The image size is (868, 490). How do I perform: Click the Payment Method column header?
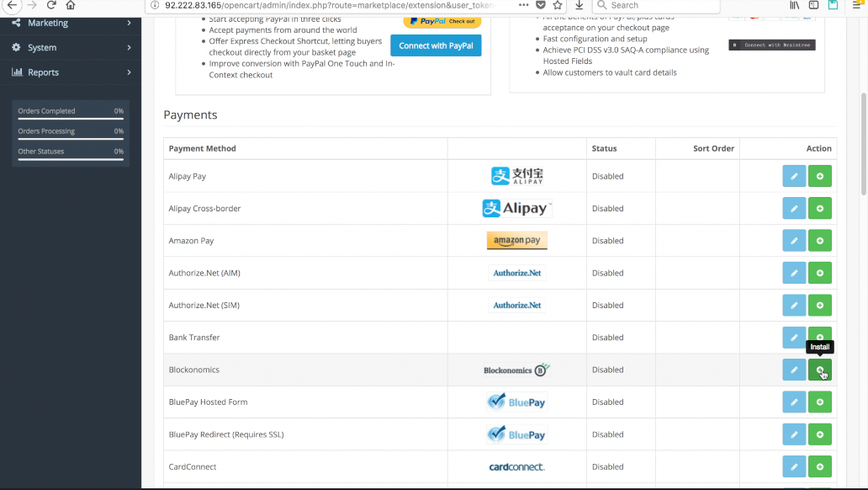coord(202,148)
